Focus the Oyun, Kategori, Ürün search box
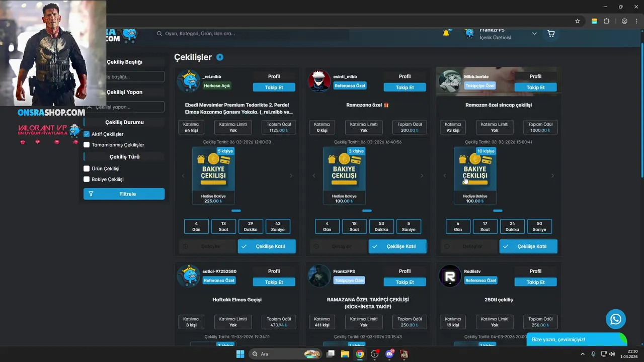644x362 pixels. [252, 34]
